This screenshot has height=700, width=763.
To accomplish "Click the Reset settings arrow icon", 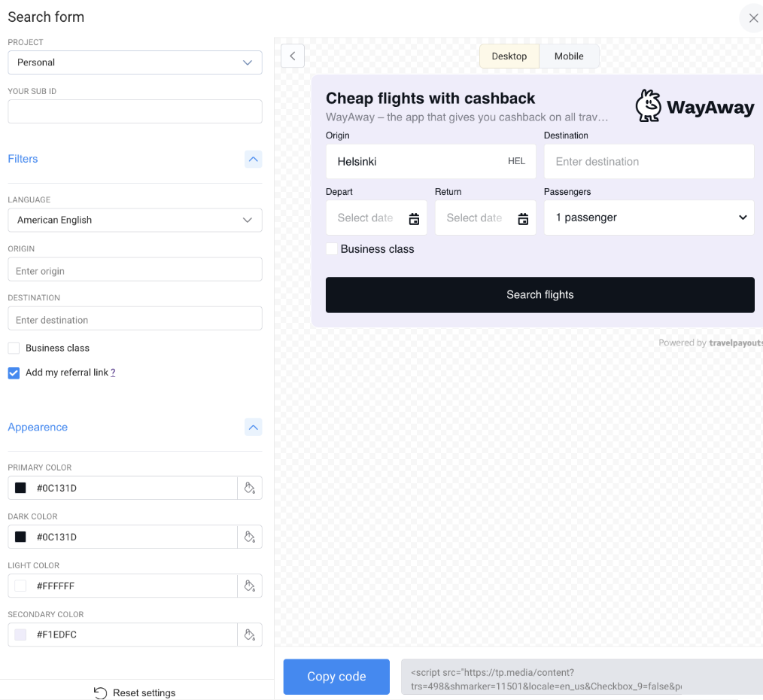I will (100, 692).
